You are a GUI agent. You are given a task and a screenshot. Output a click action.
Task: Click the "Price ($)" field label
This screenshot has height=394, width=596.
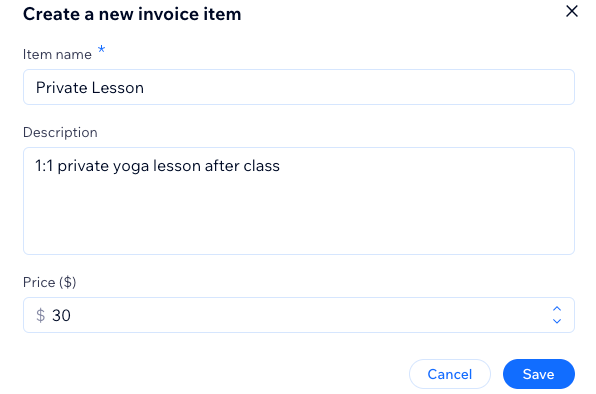click(49, 283)
